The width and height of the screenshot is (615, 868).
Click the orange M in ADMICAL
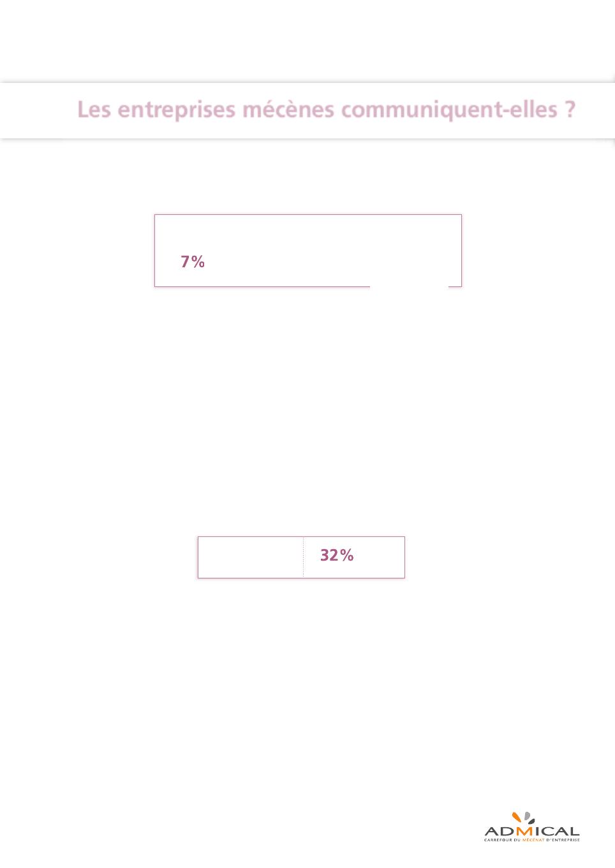coord(524,831)
